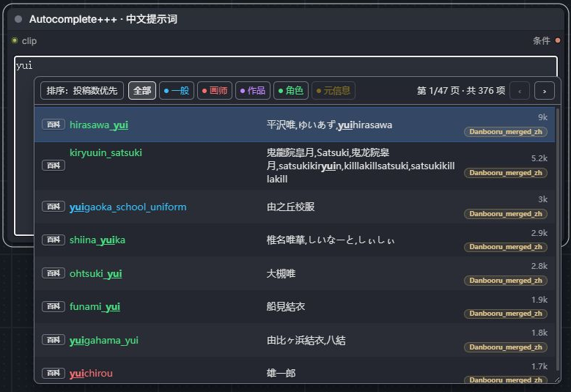Go to the previous results page
Image resolution: width=571 pixels, height=392 pixels.
tap(520, 91)
